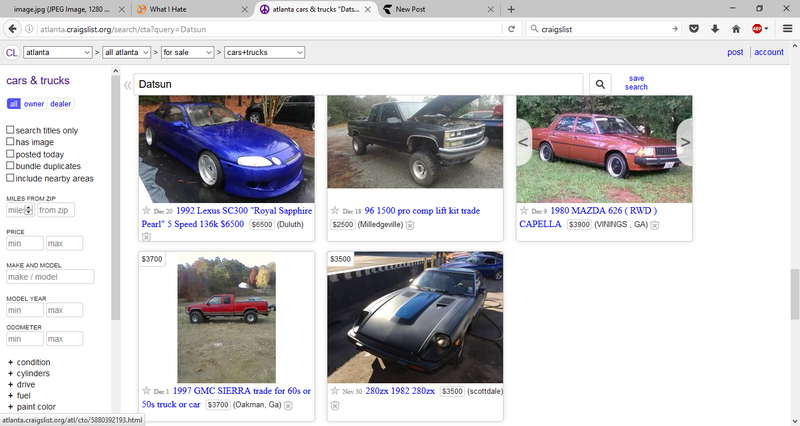The width and height of the screenshot is (800, 426).
Task: Expand the paint color filter
Action: pyautogui.click(x=31, y=407)
